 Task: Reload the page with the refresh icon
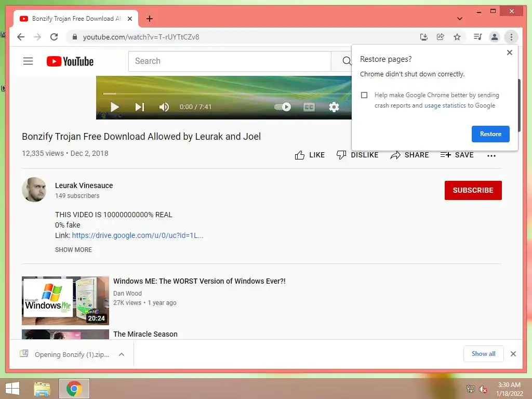click(54, 37)
